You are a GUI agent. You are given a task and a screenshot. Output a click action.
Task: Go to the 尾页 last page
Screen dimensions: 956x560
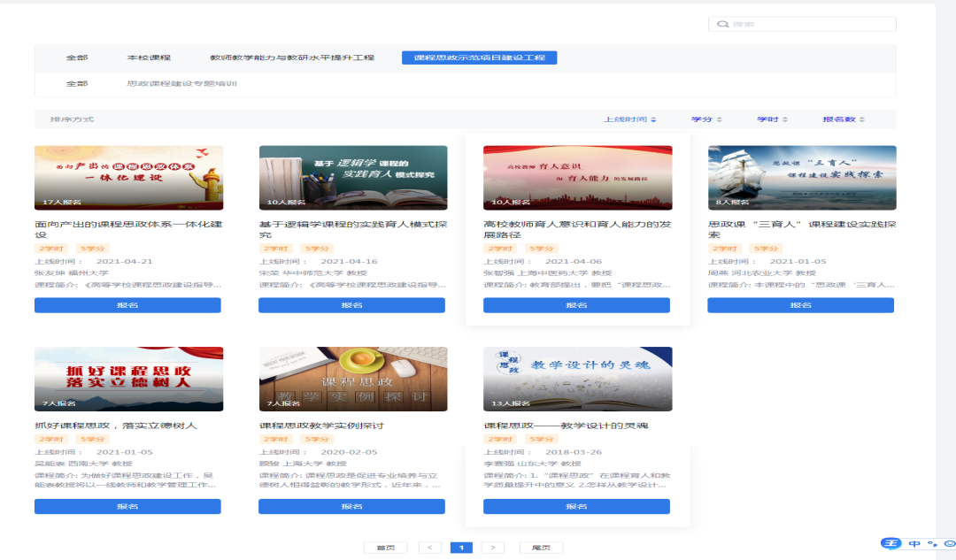point(541,548)
